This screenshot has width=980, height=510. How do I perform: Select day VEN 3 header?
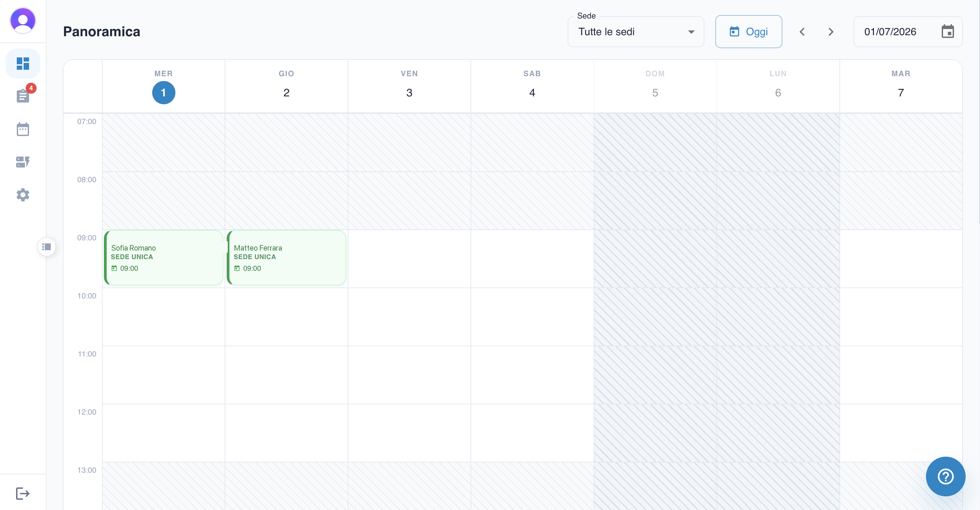click(x=409, y=86)
